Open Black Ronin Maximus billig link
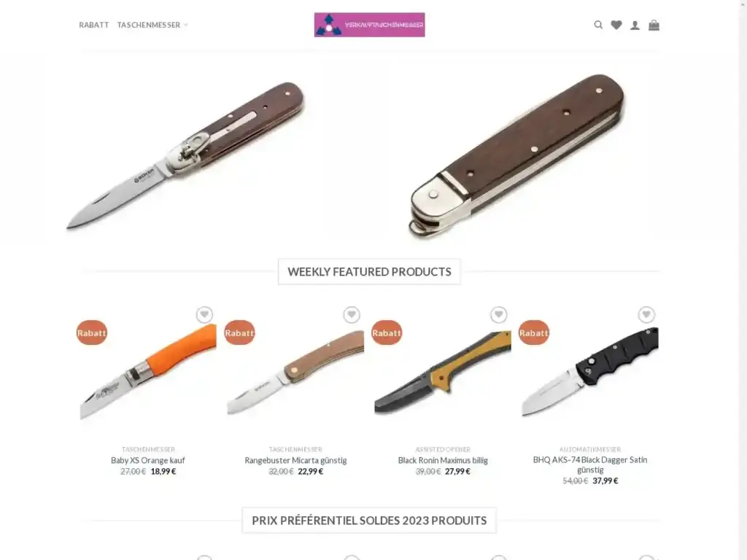 443,461
